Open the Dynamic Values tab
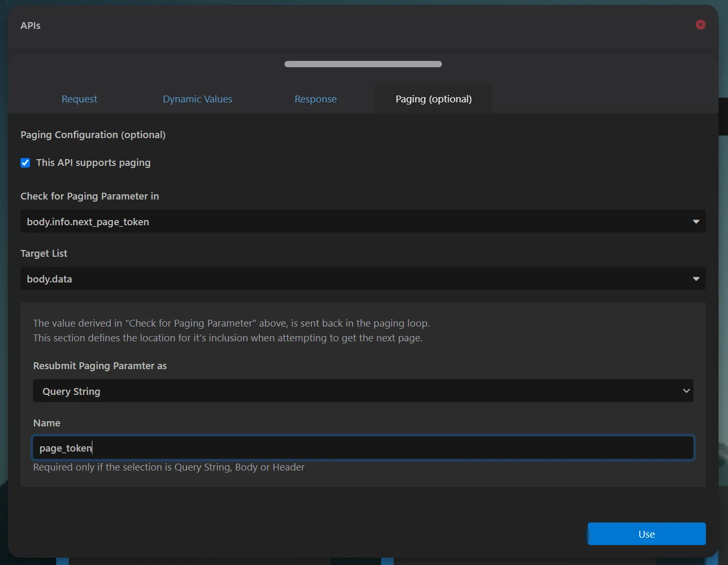Screen dimensions: 728x565 197,99
